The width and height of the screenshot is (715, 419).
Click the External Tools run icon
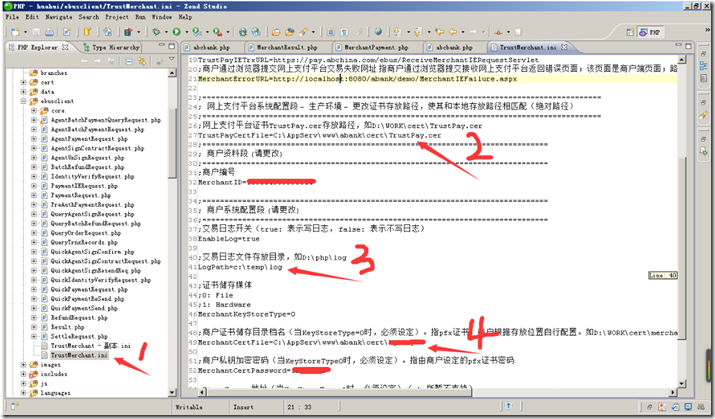218,32
